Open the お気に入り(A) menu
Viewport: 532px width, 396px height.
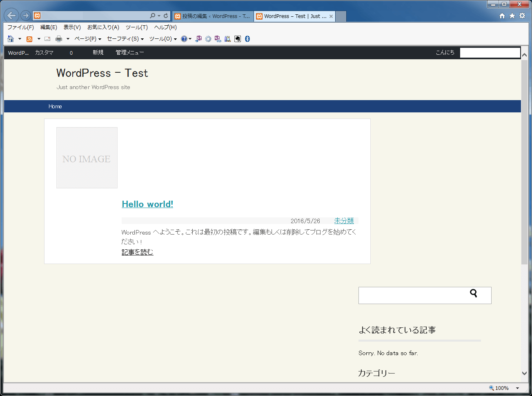click(103, 27)
